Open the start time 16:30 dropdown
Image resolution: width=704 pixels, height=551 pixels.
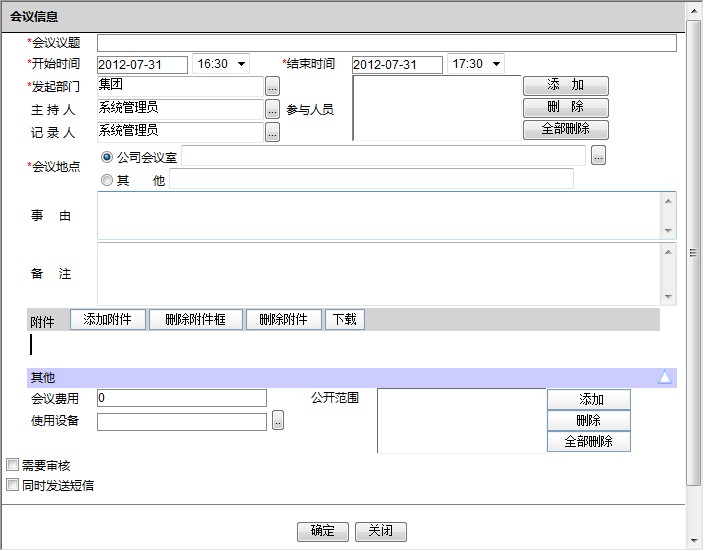(x=222, y=64)
